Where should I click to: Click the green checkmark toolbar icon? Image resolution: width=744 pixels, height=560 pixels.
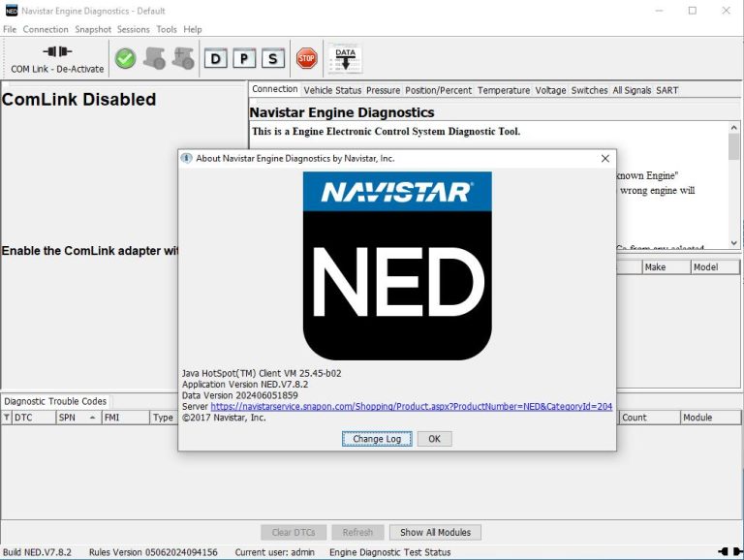point(126,59)
